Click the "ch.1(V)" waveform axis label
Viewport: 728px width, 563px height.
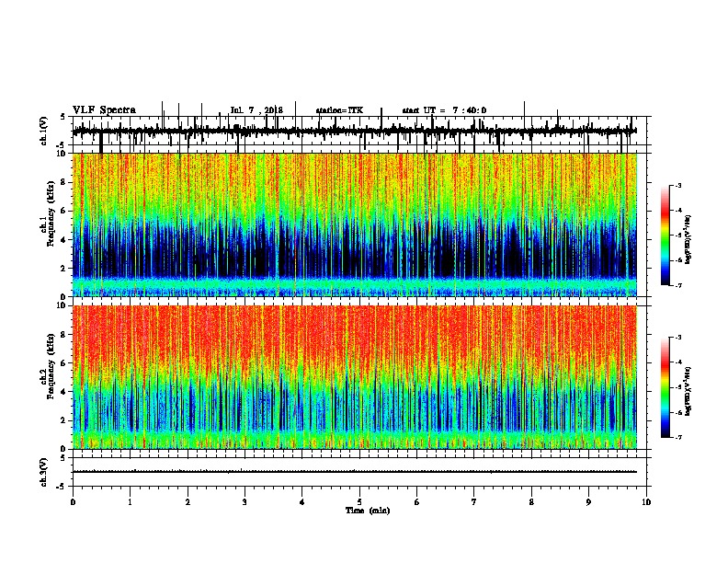click(44, 131)
